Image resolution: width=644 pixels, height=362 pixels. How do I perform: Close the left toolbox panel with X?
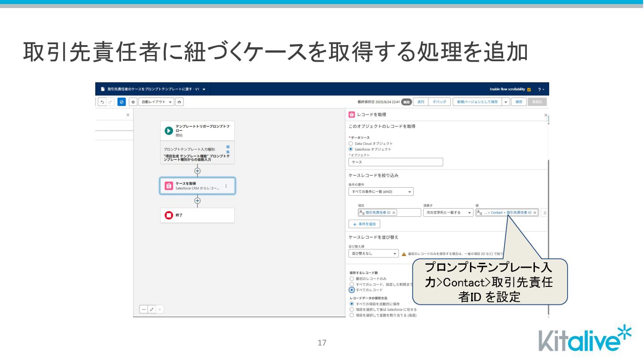(x=128, y=115)
